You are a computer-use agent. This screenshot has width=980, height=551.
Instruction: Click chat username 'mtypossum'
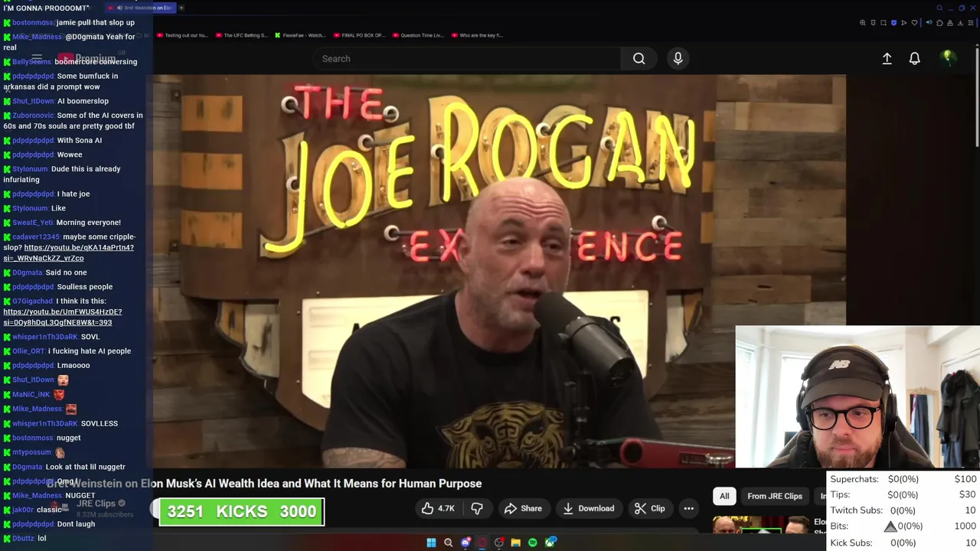point(31,452)
